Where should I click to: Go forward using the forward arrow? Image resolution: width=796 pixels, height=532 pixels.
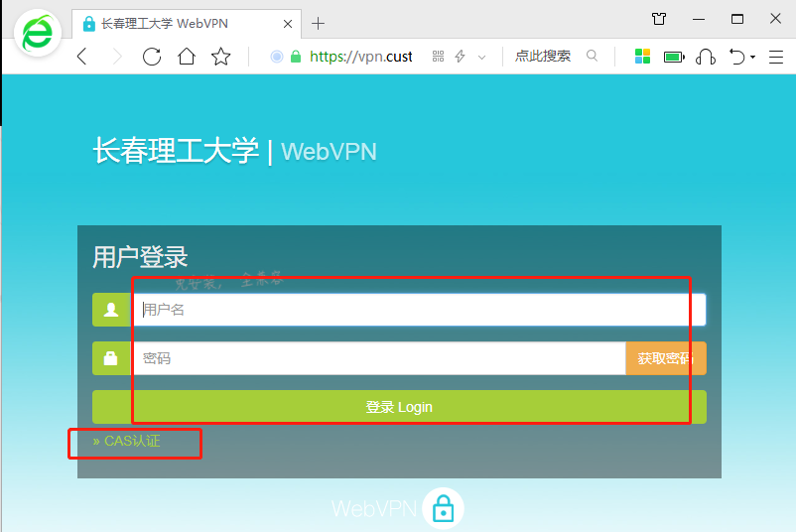(x=117, y=57)
